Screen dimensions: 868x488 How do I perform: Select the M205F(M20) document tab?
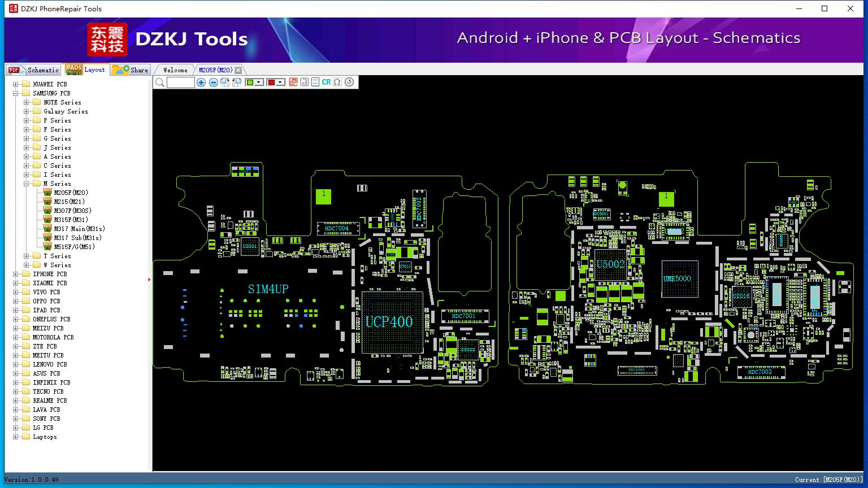[215, 70]
